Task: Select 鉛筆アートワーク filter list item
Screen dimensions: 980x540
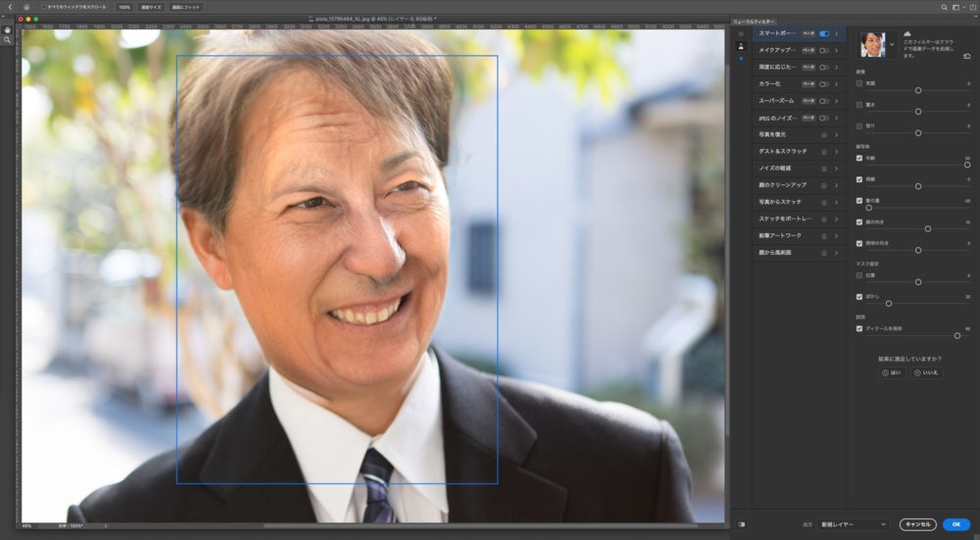Action: (x=799, y=236)
